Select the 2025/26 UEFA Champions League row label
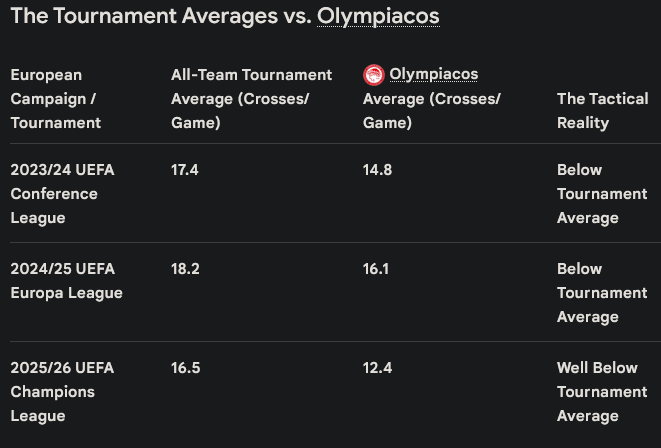Screen dimensions: 661x448 point(62,392)
